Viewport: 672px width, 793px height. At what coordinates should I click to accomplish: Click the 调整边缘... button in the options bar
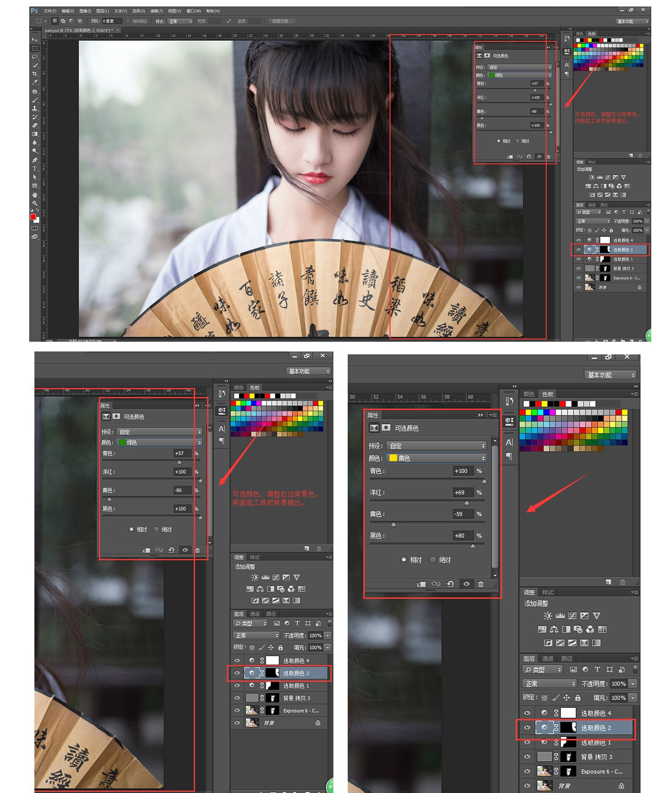pyautogui.click(x=282, y=21)
